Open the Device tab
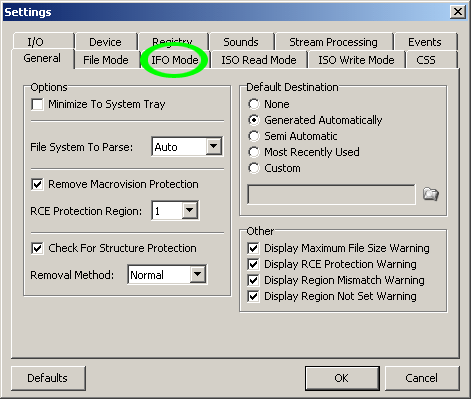Viewport: 471px width, 399px height. (106, 42)
